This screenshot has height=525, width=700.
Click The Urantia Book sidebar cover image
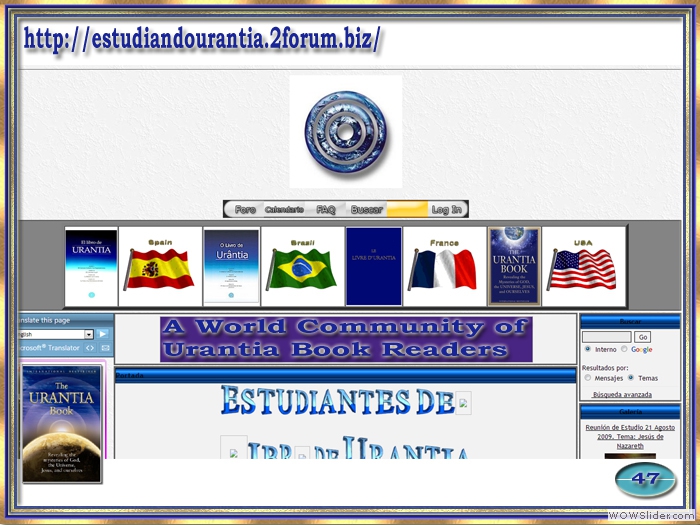coord(62,424)
